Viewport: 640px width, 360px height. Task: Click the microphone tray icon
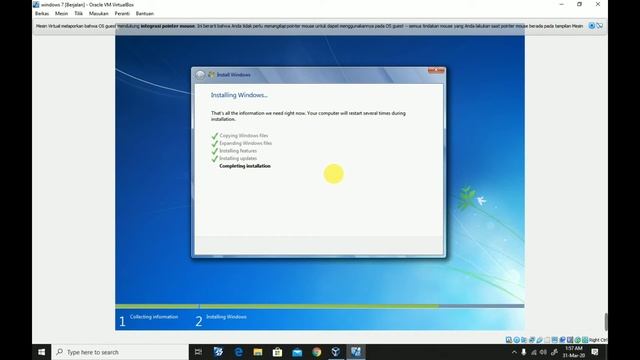pos(524,352)
